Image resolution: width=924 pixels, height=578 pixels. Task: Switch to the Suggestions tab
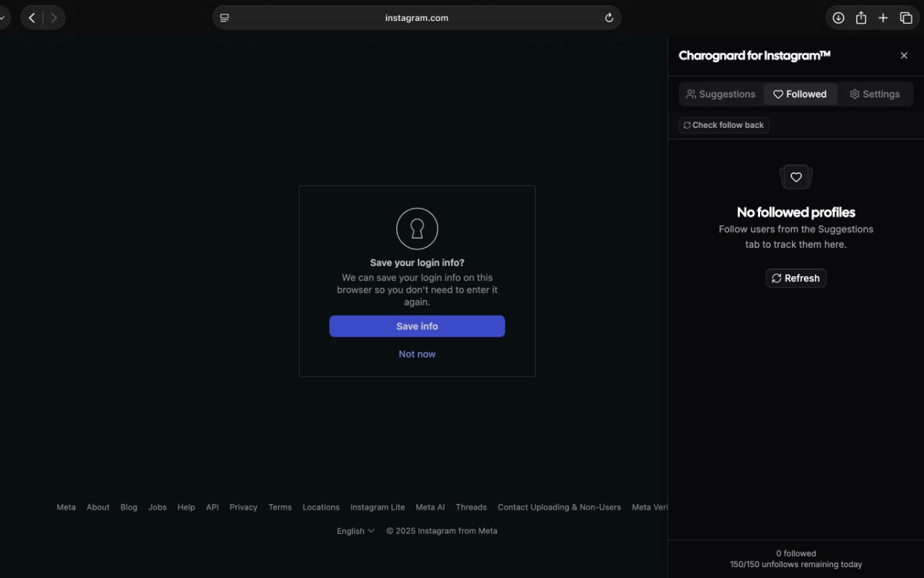(x=721, y=94)
